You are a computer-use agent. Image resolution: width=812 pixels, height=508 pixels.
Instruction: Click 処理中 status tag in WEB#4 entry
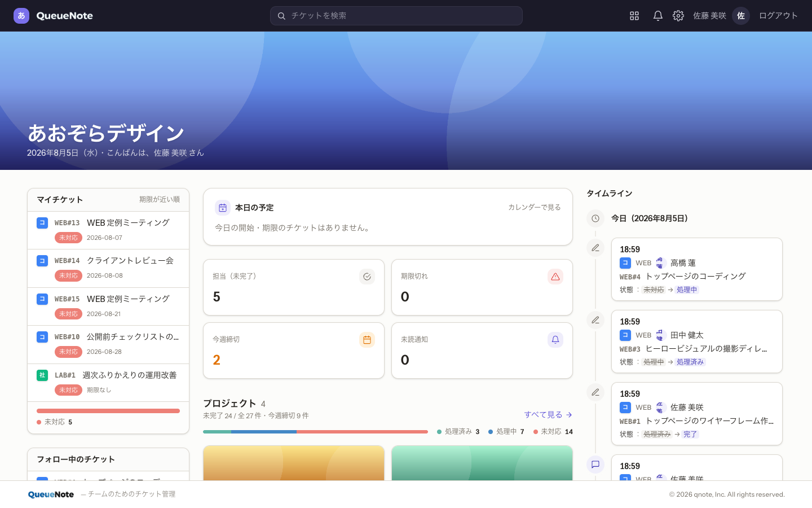pyautogui.click(x=687, y=290)
